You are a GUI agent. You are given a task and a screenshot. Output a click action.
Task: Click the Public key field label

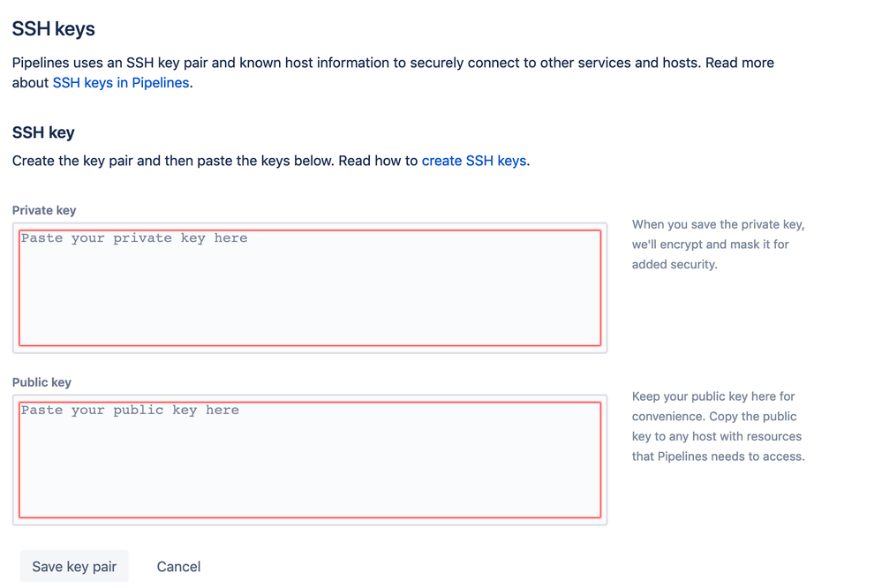click(x=41, y=382)
